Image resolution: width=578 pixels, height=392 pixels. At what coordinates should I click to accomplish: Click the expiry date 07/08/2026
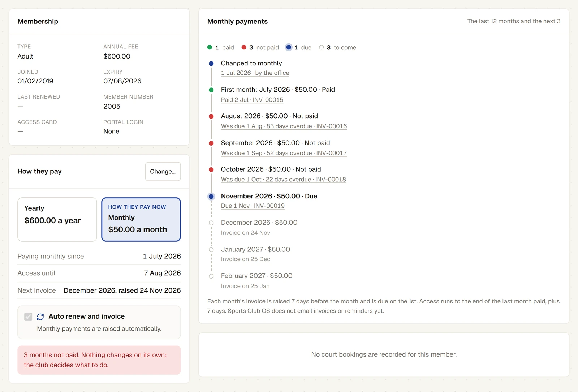[122, 81]
